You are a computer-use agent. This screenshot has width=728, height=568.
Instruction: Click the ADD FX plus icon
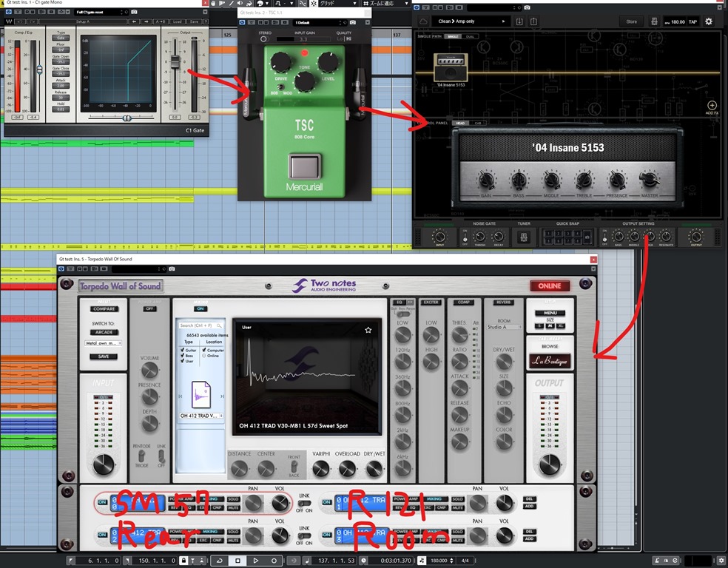point(712,106)
